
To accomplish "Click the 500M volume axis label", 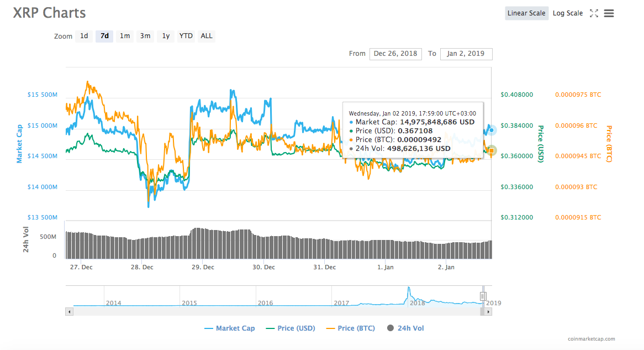I will 48,237.
